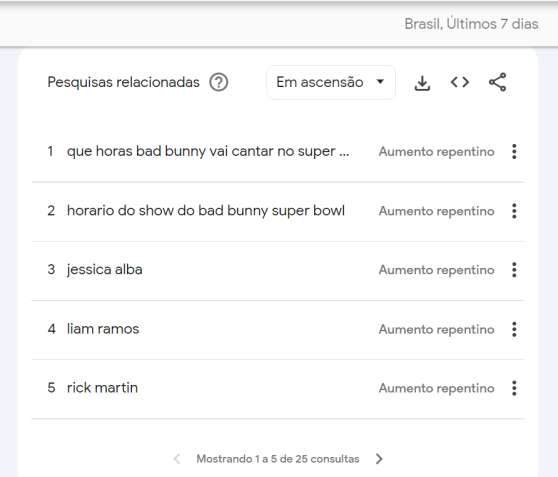558x477 pixels.
Task: Click Brasil, Últimos 7 dias text
Action: [x=471, y=24]
